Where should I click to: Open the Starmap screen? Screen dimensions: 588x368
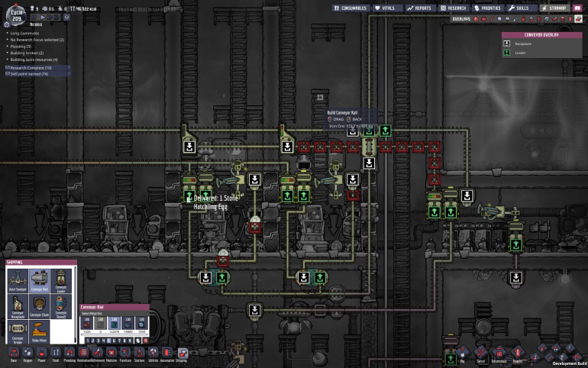[x=555, y=8]
